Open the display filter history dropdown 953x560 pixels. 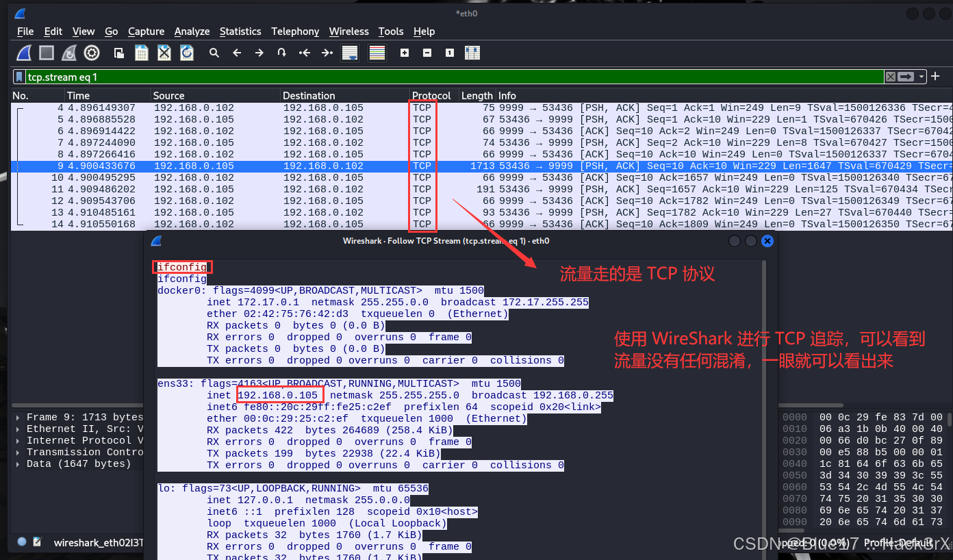(x=922, y=77)
